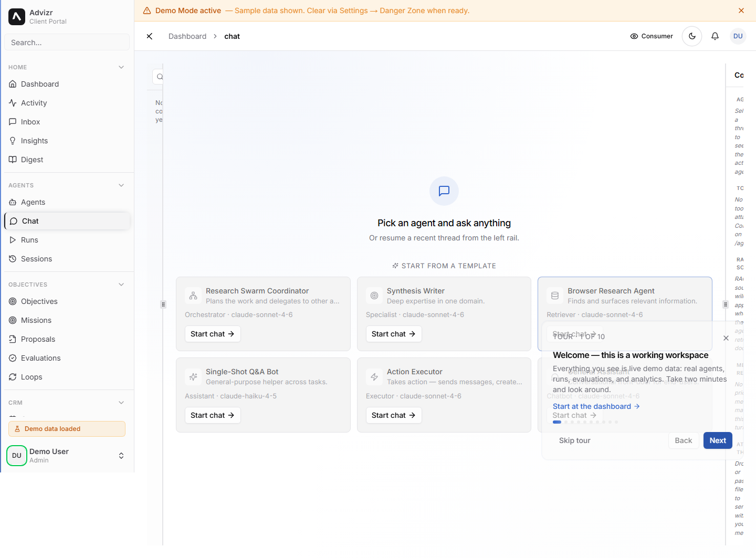Start chat with Single-Shot Q&A Bot
This screenshot has height=558, width=756.
(x=213, y=415)
